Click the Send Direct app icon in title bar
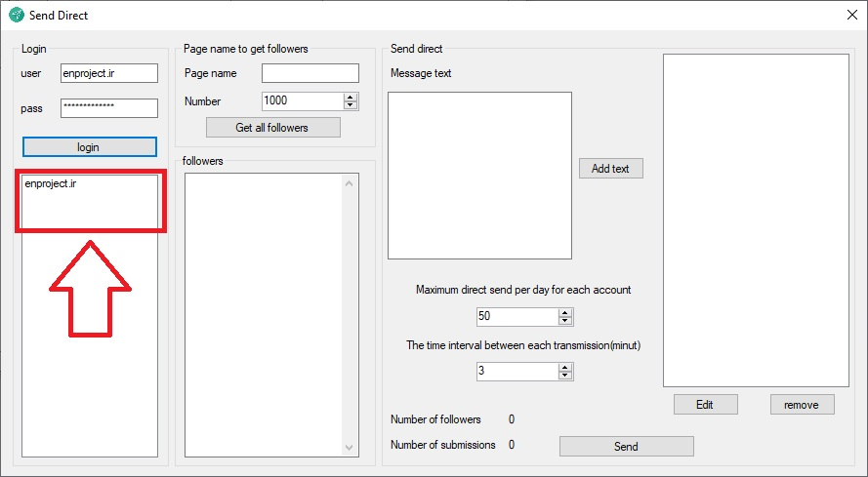 tap(16, 15)
